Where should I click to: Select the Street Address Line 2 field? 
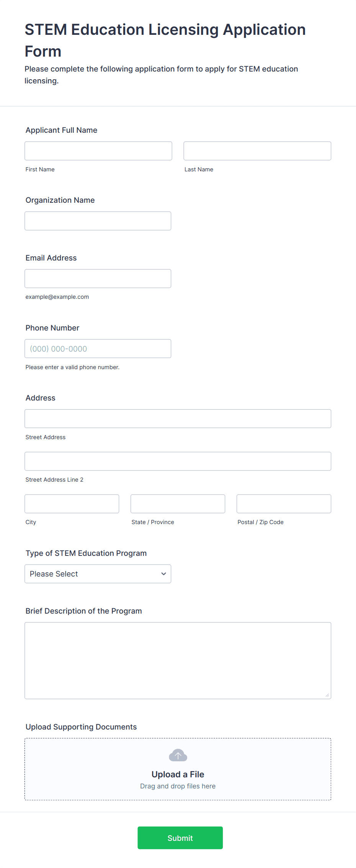click(178, 461)
